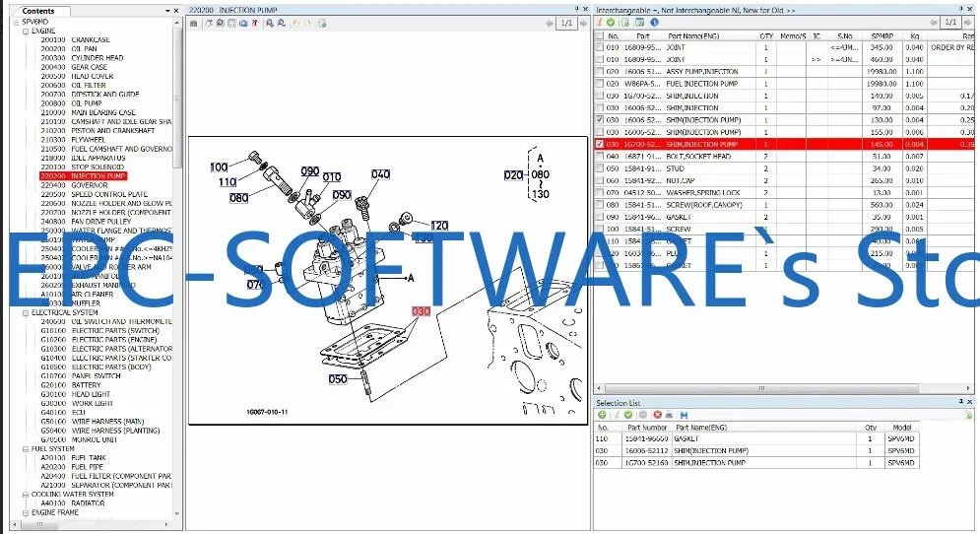The height and width of the screenshot is (534, 980).
Task: Go to previous diagram page arrow
Action: point(550,23)
